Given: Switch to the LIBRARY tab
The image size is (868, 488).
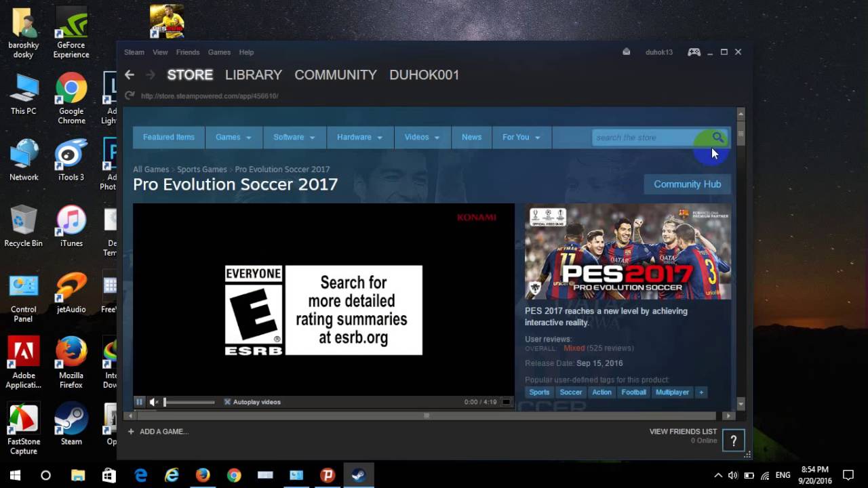Looking at the screenshot, I should click(x=254, y=75).
